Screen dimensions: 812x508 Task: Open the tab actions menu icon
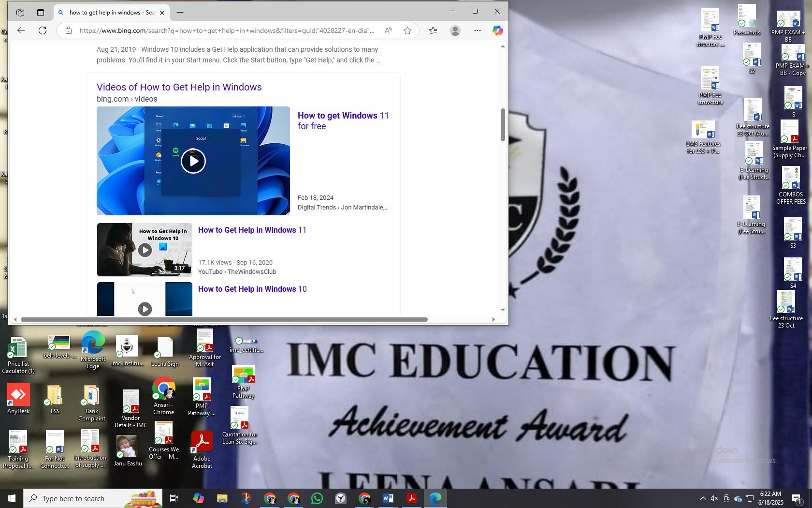pos(41,13)
